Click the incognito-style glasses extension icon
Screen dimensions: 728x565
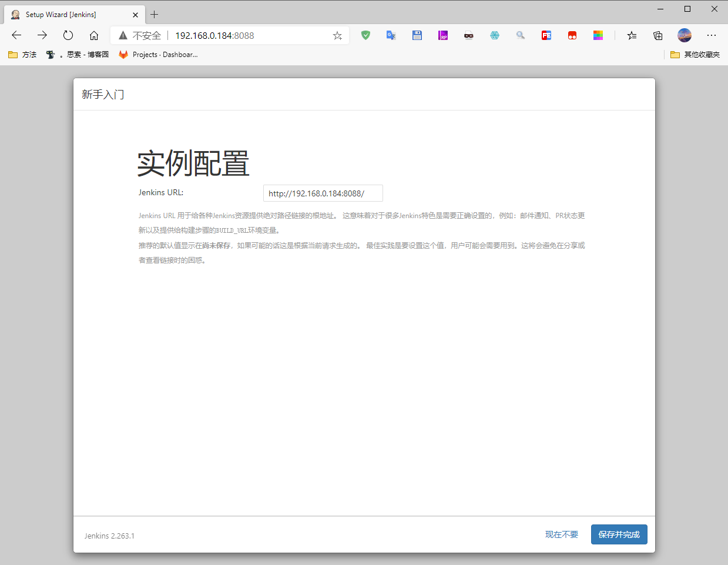pos(469,35)
